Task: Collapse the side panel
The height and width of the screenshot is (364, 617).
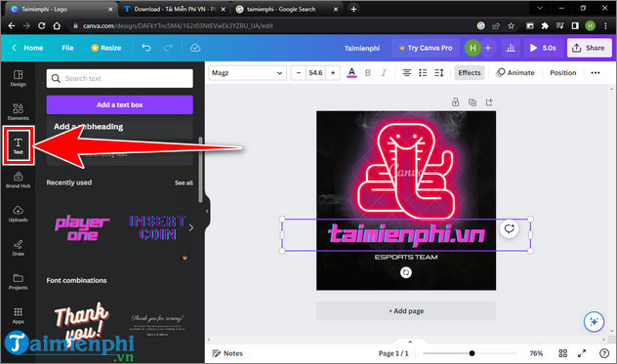Action: pyautogui.click(x=207, y=212)
